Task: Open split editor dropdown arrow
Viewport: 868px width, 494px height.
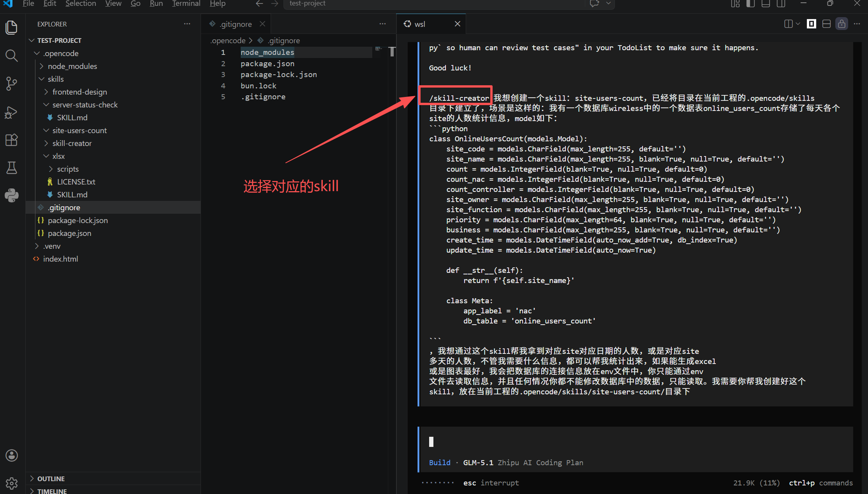Action: [x=798, y=24]
